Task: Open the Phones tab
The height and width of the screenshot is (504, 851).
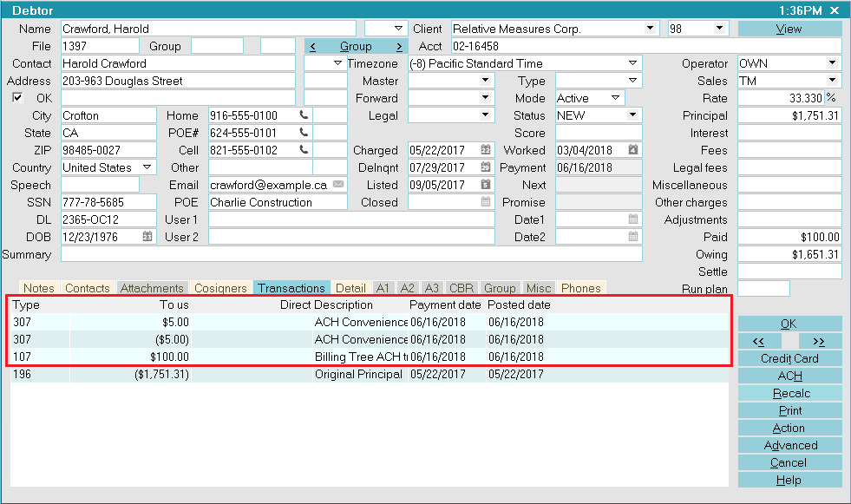Action: pyautogui.click(x=580, y=288)
